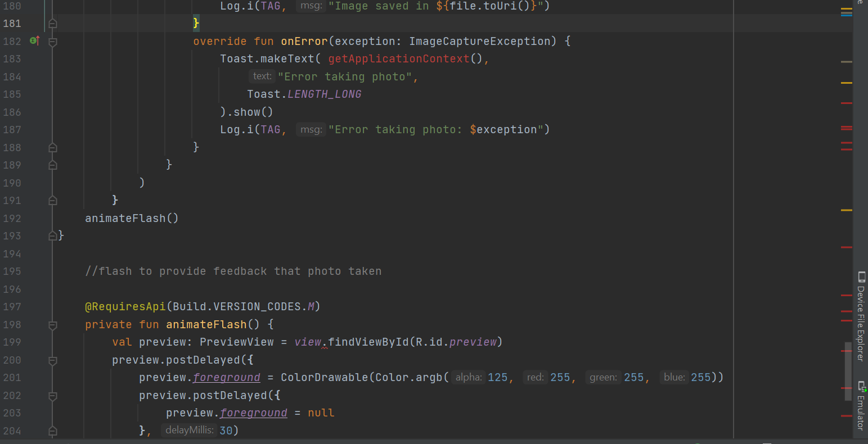Image resolution: width=868 pixels, height=444 pixels.
Task: Click the green value 255
Action: click(634, 377)
